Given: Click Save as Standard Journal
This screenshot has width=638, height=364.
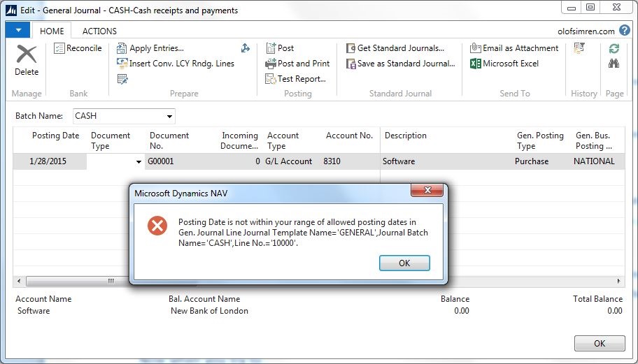Looking at the screenshot, I should pos(400,64).
